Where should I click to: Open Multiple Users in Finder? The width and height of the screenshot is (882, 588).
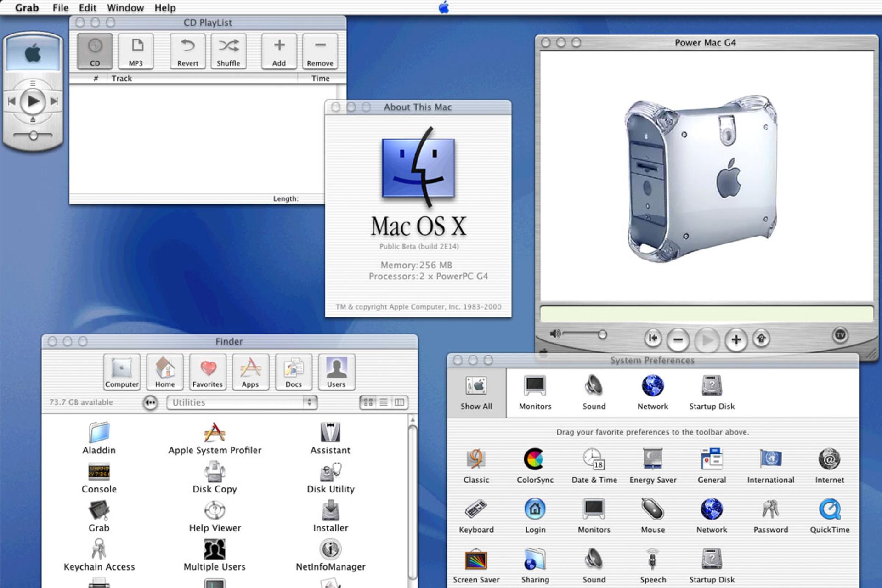click(x=215, y=555)
